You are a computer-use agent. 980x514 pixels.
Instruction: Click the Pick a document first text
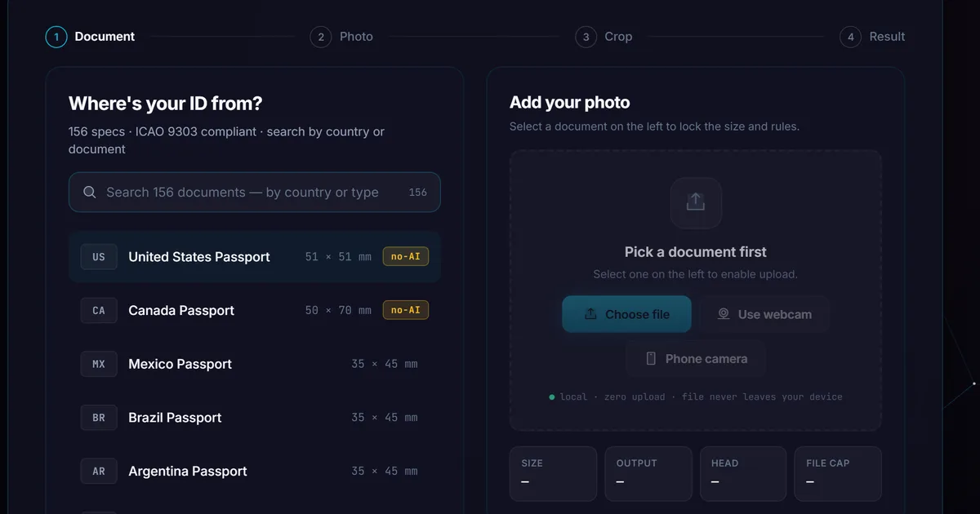[696, 252]
